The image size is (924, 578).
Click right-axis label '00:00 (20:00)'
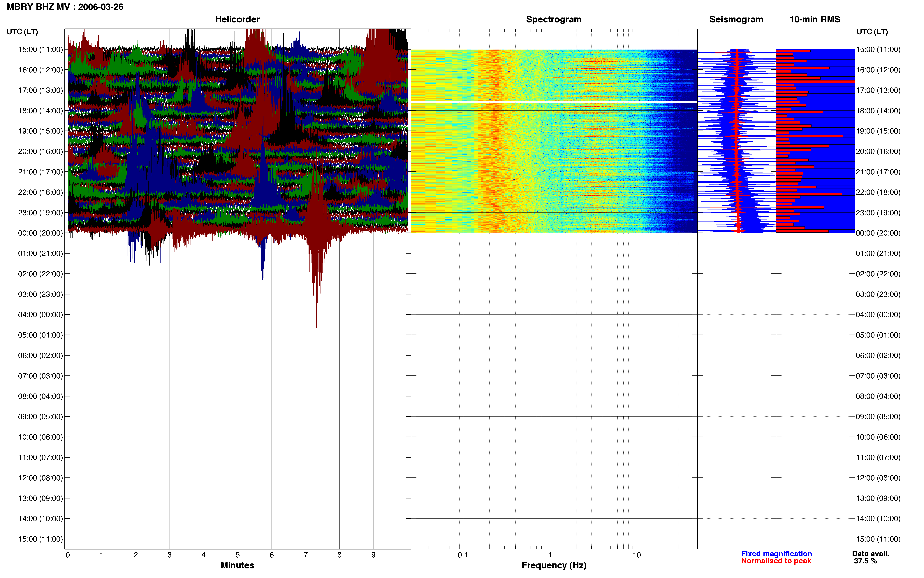pos(878,233)
